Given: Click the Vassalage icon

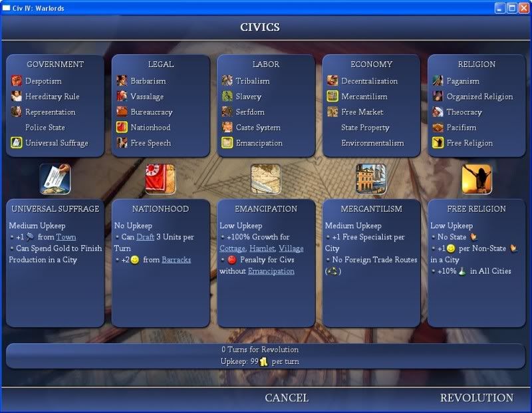Looking at the screenshot, I should tap(122, 96).
